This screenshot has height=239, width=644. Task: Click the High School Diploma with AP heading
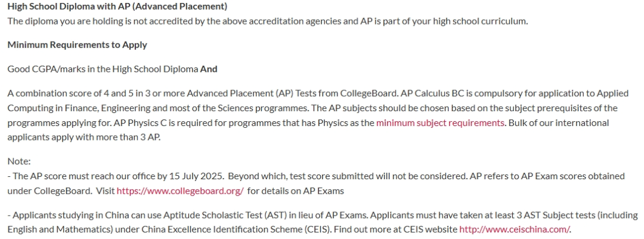coord(117,7)
